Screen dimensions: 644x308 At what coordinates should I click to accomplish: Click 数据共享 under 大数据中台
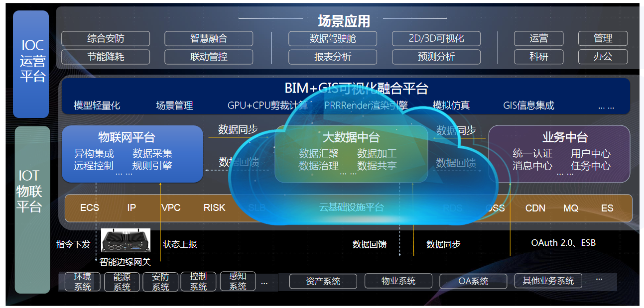[x=377, y=166]
